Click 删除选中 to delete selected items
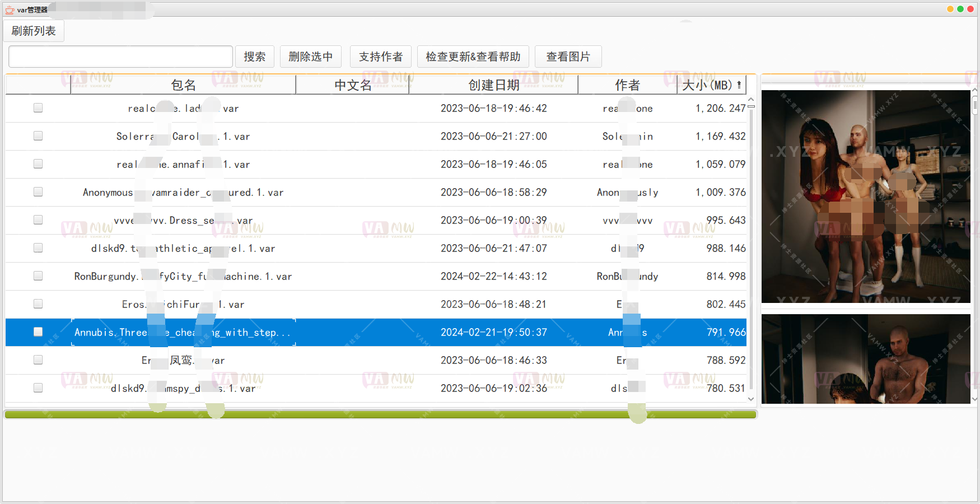 [311, 56]
